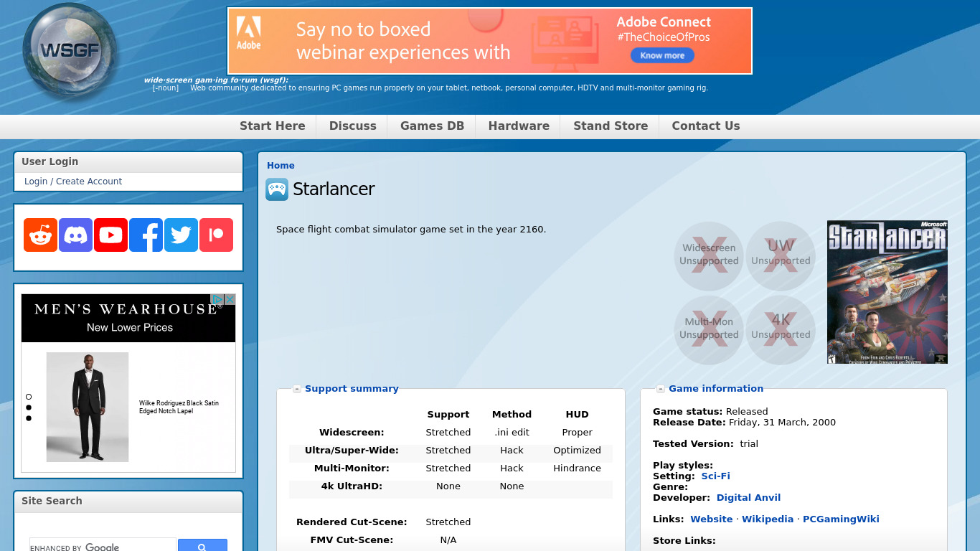Open the Discuss menu
Viewport: 980px width, 551px height.
point(353,126)
